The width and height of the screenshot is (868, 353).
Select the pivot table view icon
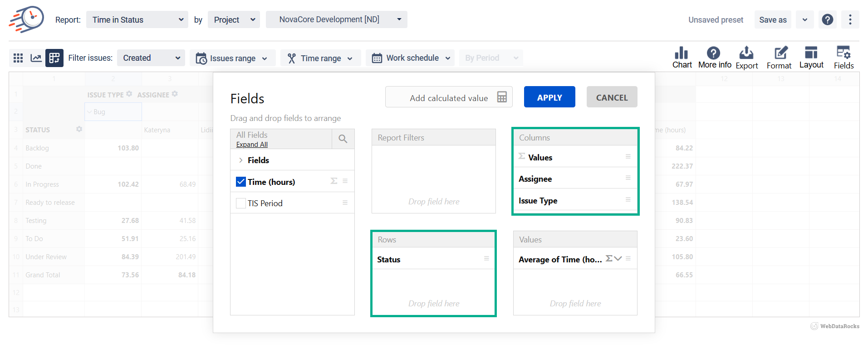(x=54, y=58)
